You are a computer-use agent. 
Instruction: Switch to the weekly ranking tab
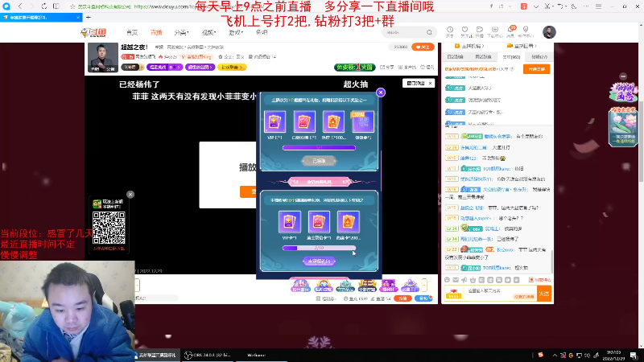click(483, 57)
